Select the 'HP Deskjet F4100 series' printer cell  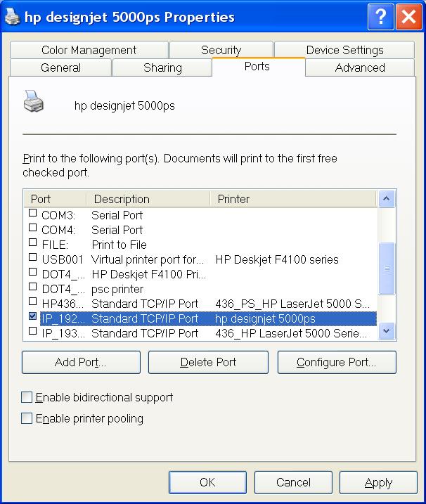(277, 259)
